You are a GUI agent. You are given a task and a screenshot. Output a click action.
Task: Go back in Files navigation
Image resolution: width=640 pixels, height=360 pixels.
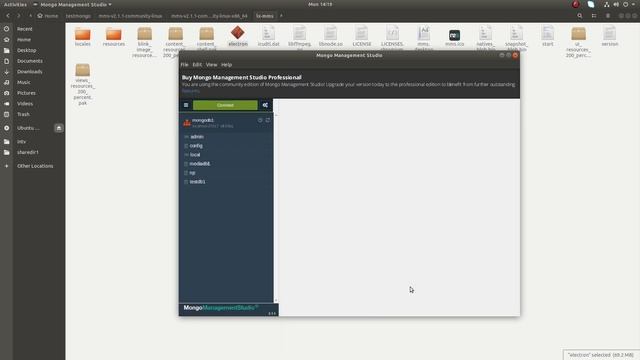coord(8,16)
